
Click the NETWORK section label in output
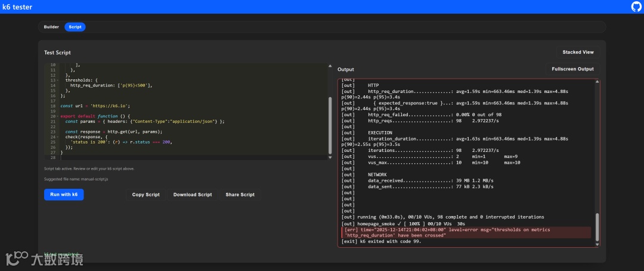[x=377, y=175]
